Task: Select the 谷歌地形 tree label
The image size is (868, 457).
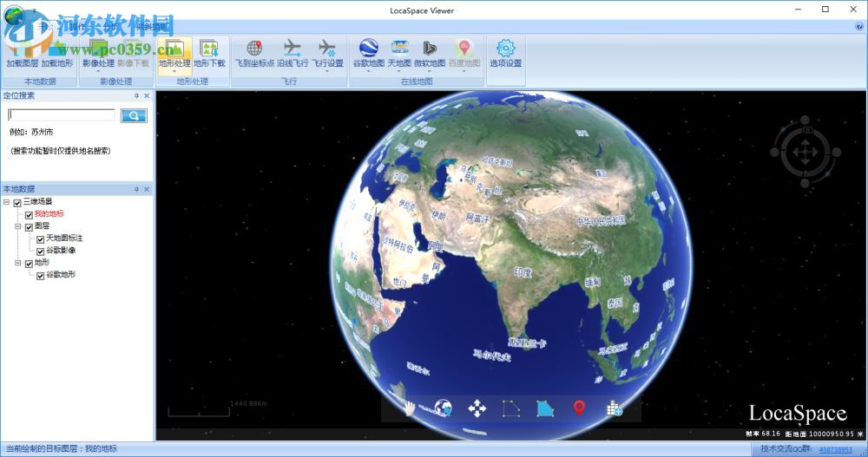Action: click(x=61, y=275)
